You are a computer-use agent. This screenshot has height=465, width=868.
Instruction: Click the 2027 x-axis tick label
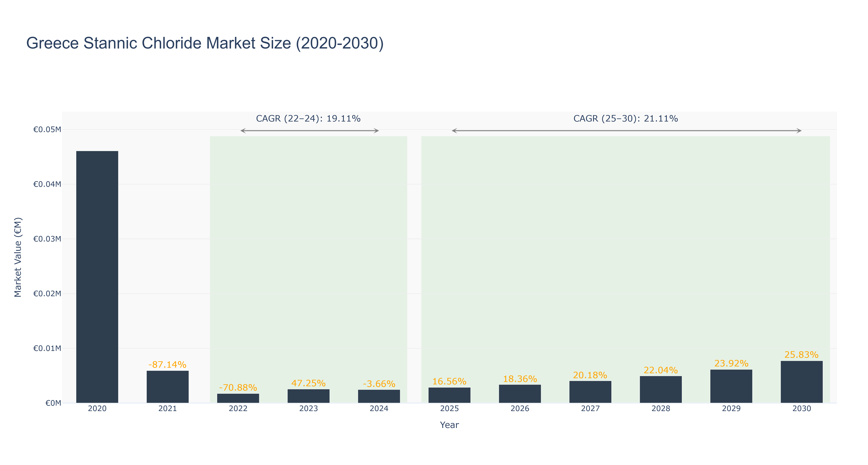point(590,409)
